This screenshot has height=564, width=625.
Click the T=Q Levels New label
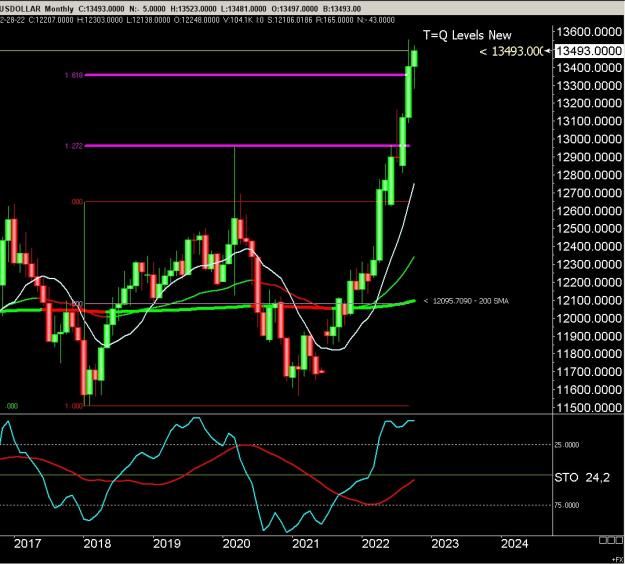(467, 35)
